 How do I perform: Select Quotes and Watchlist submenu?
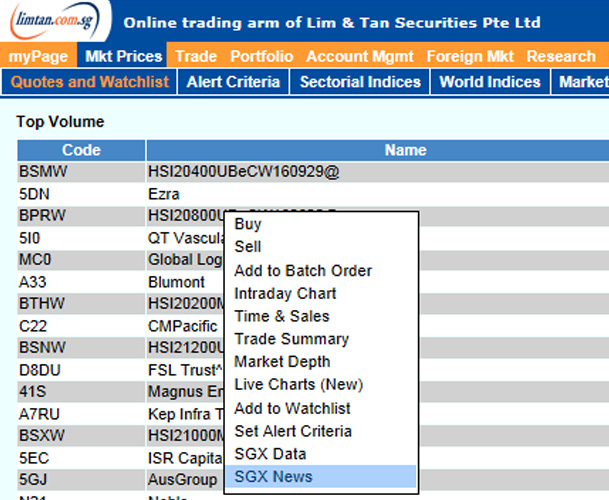(x=89, y=82)
